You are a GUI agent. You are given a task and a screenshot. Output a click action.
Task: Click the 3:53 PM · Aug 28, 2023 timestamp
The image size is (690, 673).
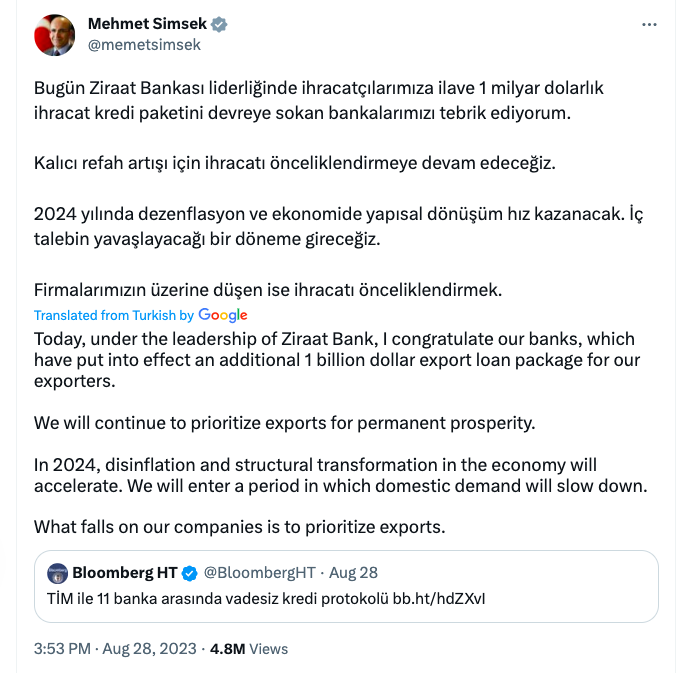pos(112,648)
